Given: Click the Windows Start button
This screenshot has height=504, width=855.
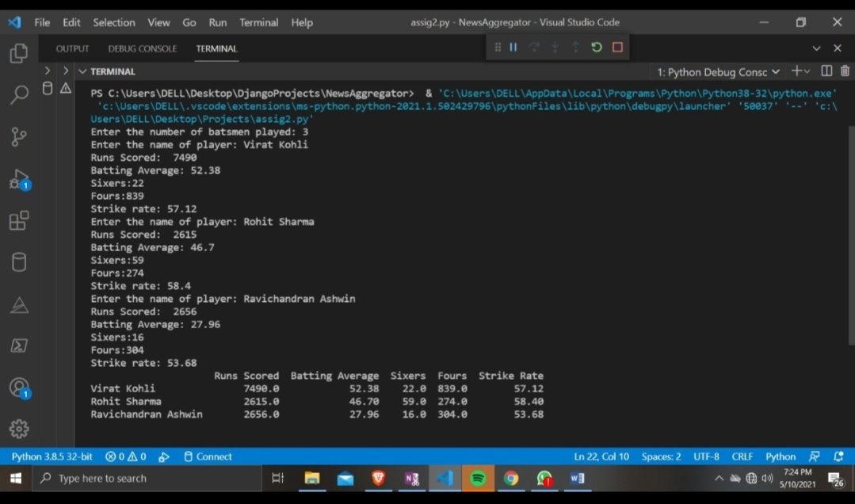Looking at the screenshot, I should [x=16, y=479].
